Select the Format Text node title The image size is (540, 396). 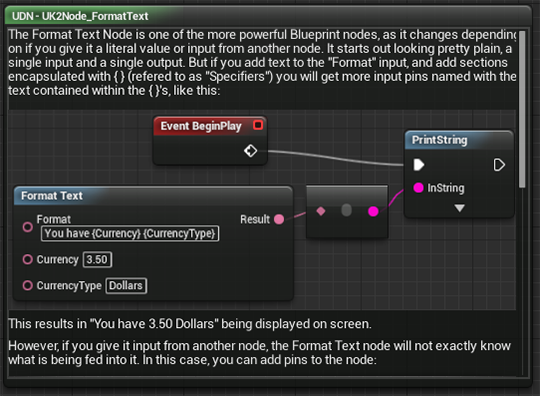(x=52, y=196)
